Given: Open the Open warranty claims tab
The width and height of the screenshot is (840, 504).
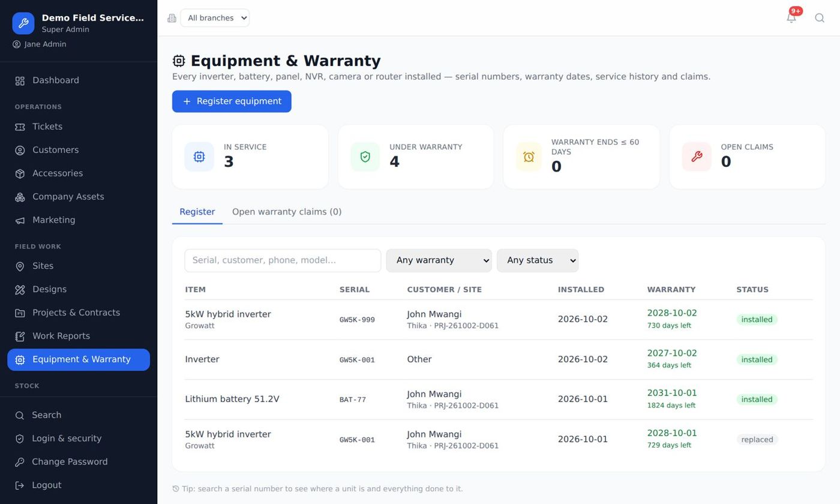Looking at the screenshot, I should [287, 212].
